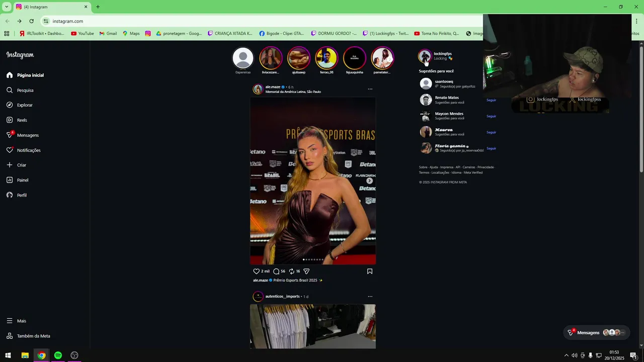Viewport: 644px width, 362px height.
Task: Open Mensagens in left sidebar
Action: pyautogui.click(x=23, y=135)
